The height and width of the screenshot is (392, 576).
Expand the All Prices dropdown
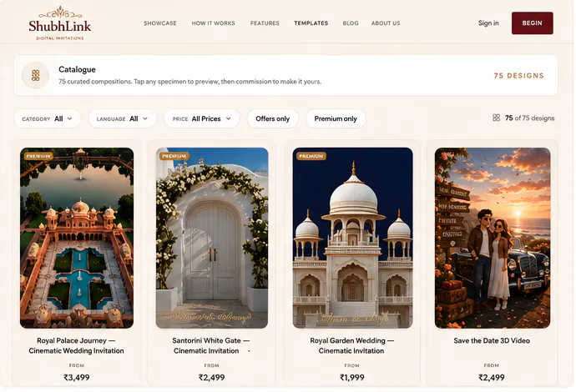click(202, 118)
